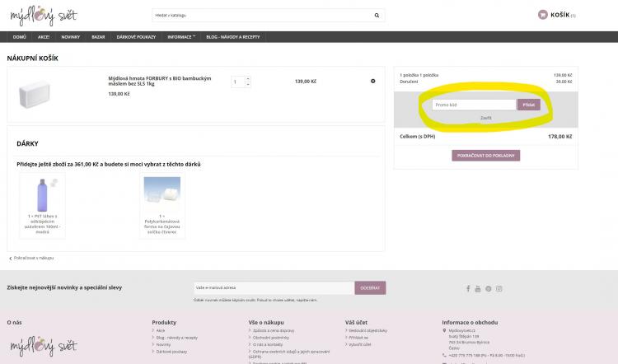Go to the Akce! menu item
The image size is (618, 364).
[x=44, y=37]
